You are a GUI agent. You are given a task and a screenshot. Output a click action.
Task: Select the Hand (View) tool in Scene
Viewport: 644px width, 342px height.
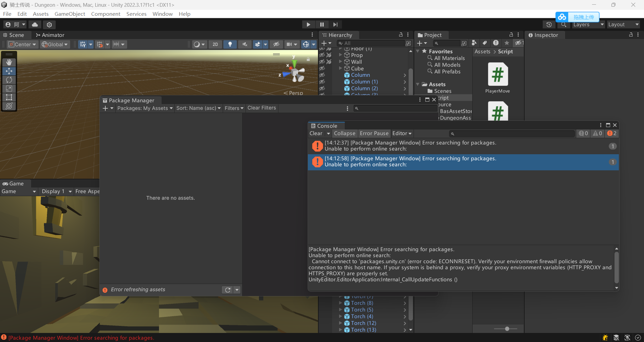[x=9, y=62]
